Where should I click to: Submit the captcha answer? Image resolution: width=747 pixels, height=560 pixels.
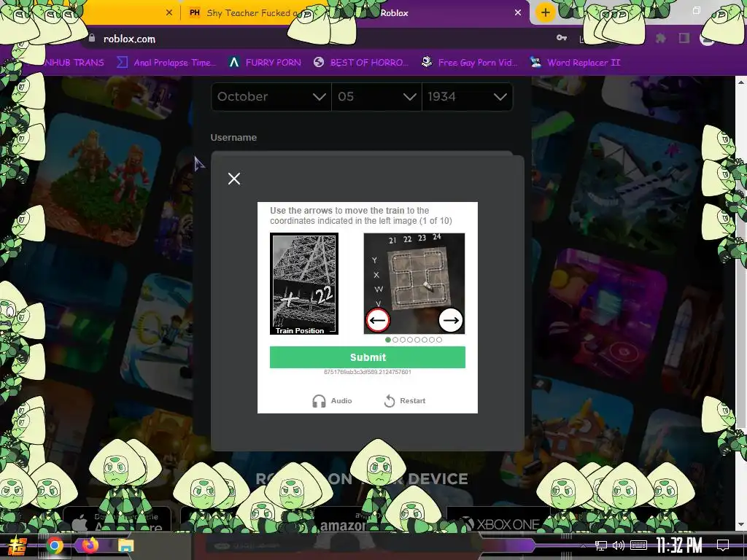point(368,357)
